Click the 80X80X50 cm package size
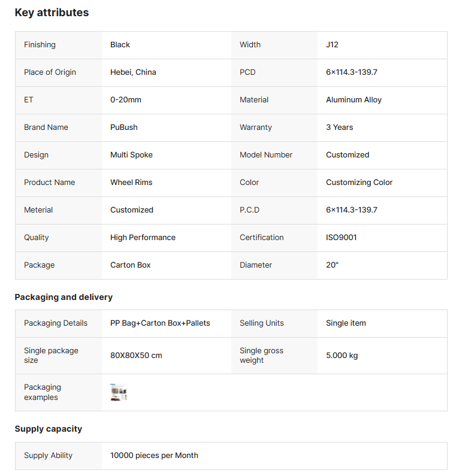The image size is (465, 476). (x=136, y=356)
